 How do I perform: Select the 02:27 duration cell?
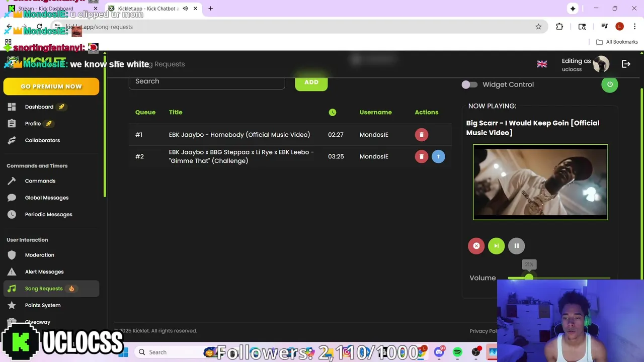point(336,135)
